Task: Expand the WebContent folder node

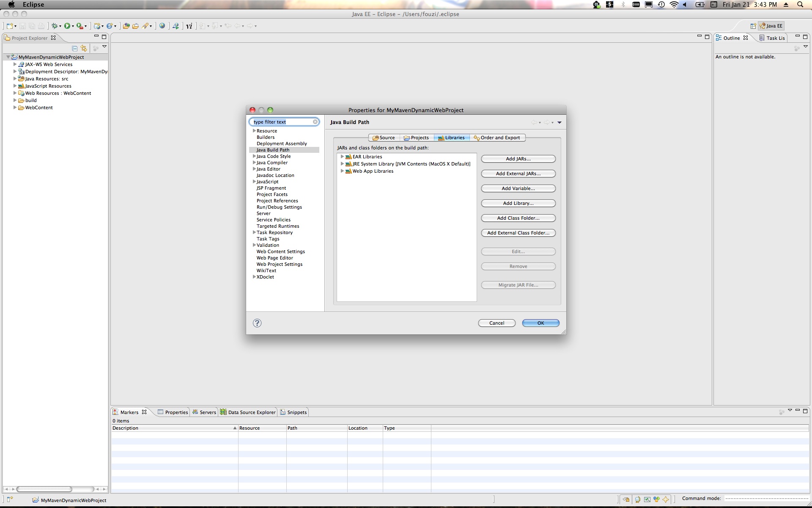Action: click(15, 108)
